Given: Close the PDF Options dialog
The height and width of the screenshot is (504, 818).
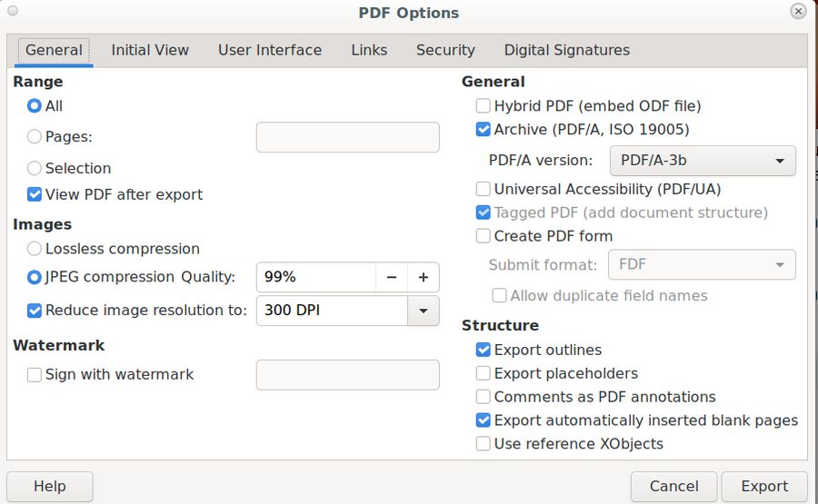Looking at the screenshot, I should pyautogui.click(x=798, y=12).
